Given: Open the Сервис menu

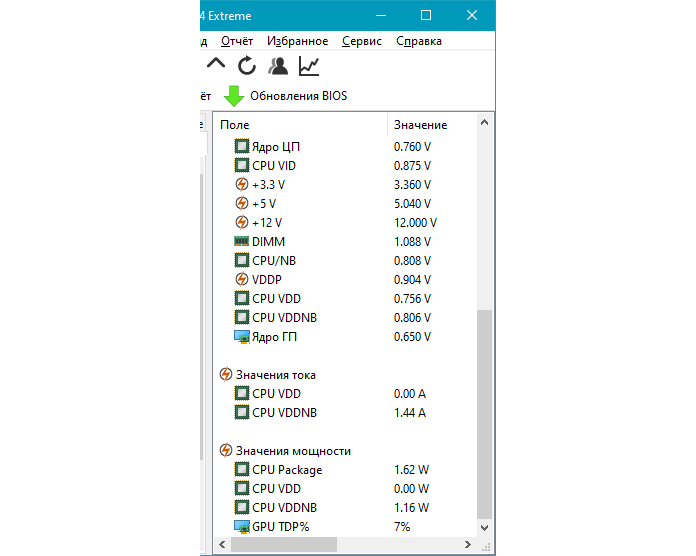Looking at the screenshot, I should pyautogui.click(x=362, y=41).
